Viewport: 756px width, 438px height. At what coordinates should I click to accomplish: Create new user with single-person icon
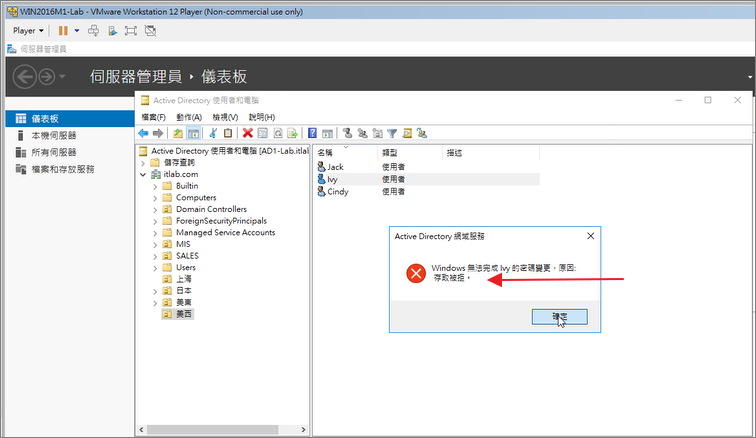pos(347,133)
